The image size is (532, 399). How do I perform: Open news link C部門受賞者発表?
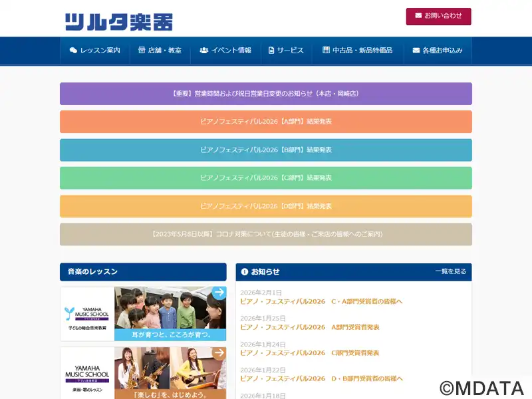point(310,353)
